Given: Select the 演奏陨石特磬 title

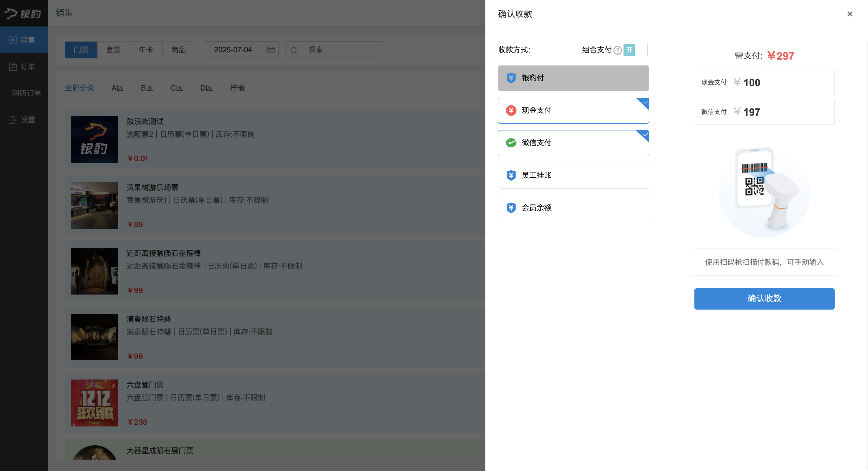Looking at the screenshot, I should point(149,319).
